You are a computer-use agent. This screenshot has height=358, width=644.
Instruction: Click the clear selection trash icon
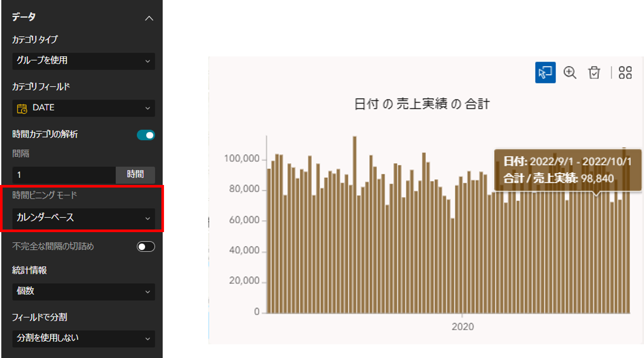(x=594, y=73)
